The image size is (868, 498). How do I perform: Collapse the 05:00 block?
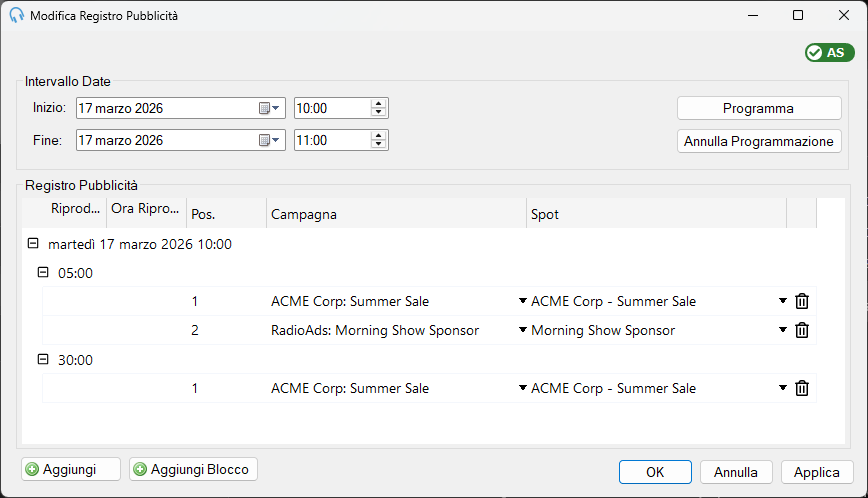click(43, 272)
